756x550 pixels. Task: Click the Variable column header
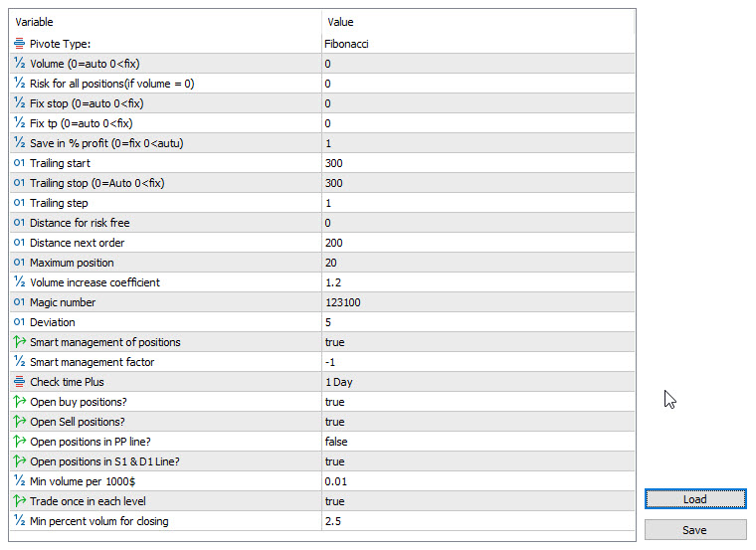tap(164, 22)
